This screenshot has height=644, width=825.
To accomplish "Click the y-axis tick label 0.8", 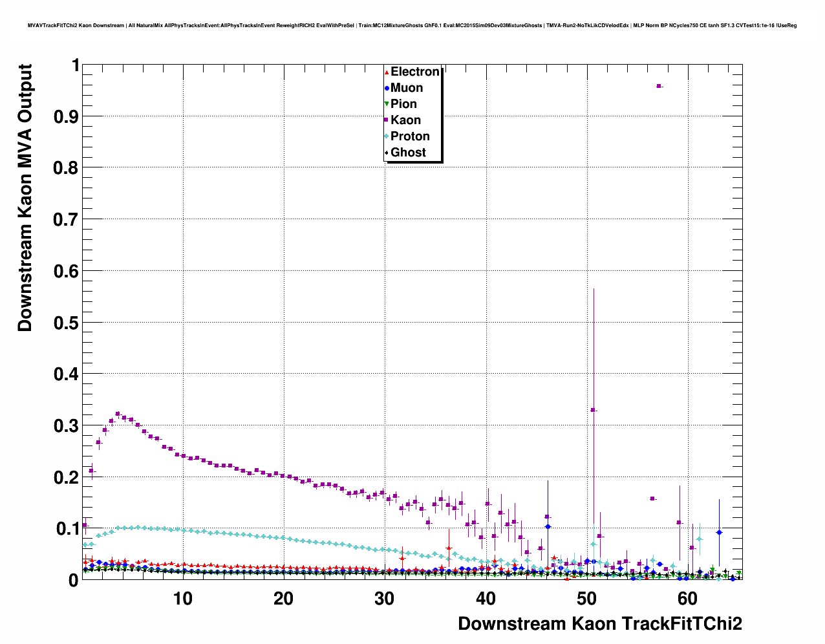I will (x=66, y=168).
